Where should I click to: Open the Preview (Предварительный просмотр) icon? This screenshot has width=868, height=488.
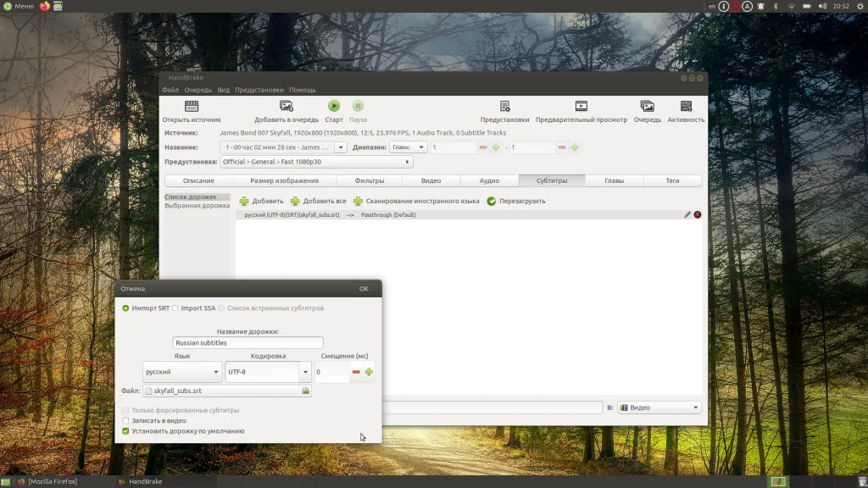coord(581,107)
